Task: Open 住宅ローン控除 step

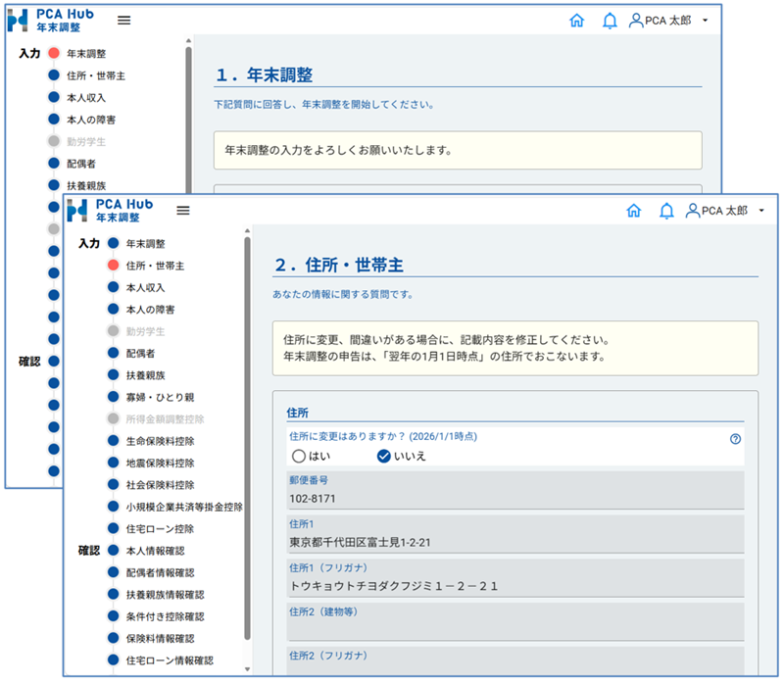Action: click(160, 529)
